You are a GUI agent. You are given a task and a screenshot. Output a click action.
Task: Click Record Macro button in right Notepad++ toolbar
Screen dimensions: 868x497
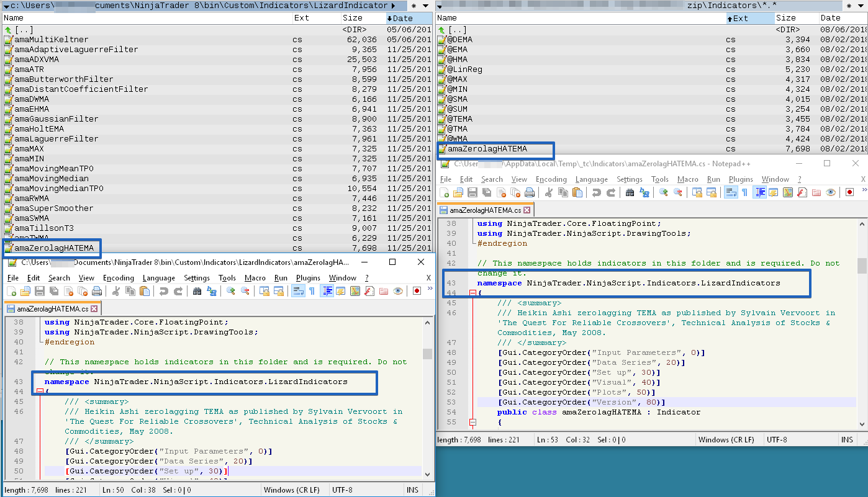[x=849, y=192]
